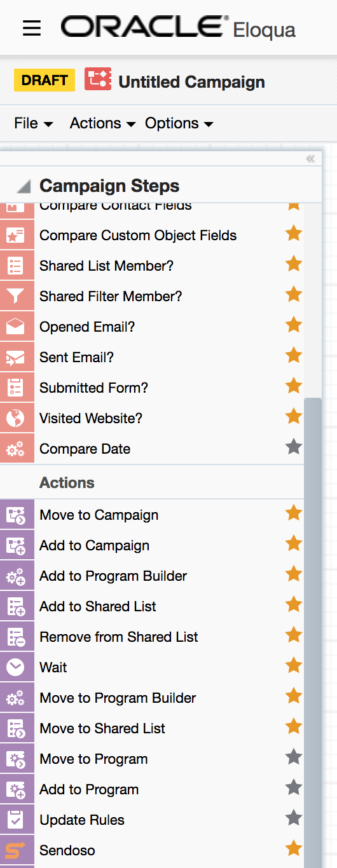Click the Wait step clock icon

click(x=16, y=667)
